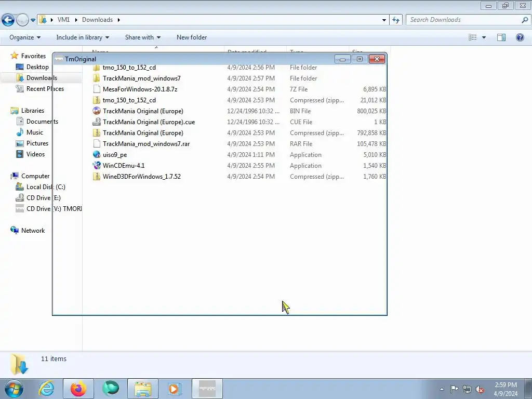Select the uiso9_pe application icon
Viewport: 532px width, 399px height.
click(97, 155)
